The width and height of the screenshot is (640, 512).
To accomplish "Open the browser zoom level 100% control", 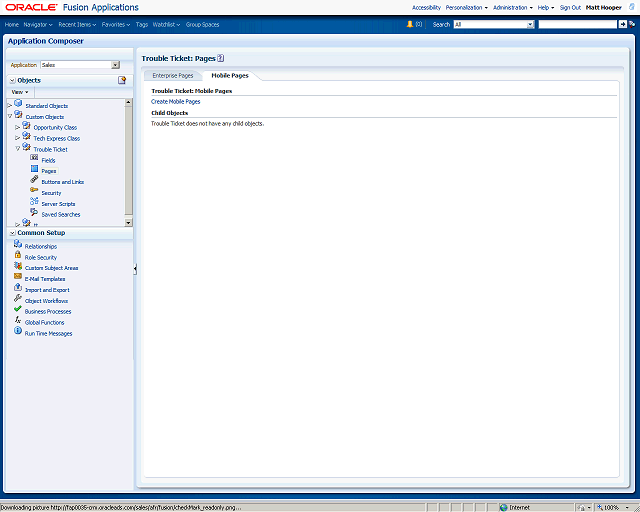I will [614, 508].
